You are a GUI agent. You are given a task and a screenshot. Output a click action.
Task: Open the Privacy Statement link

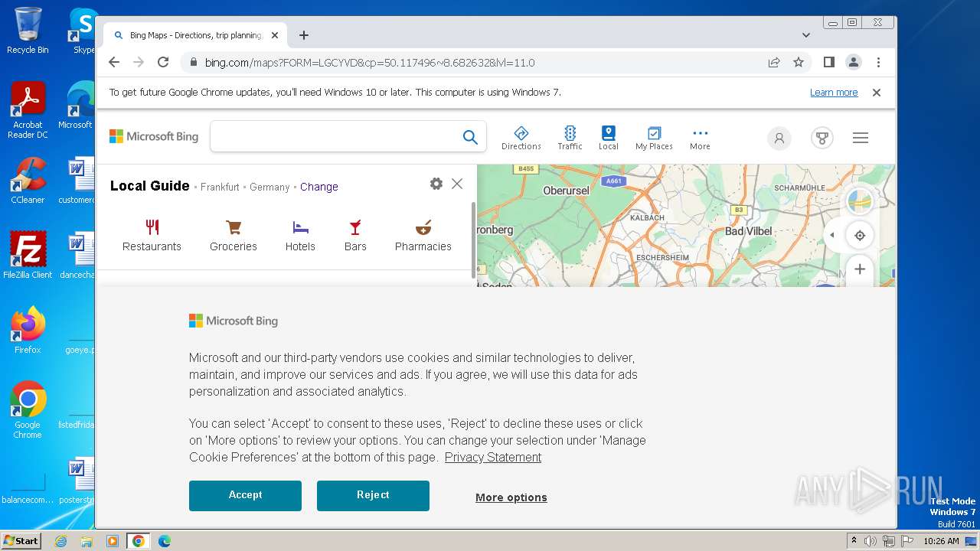(x=493, y=457)
